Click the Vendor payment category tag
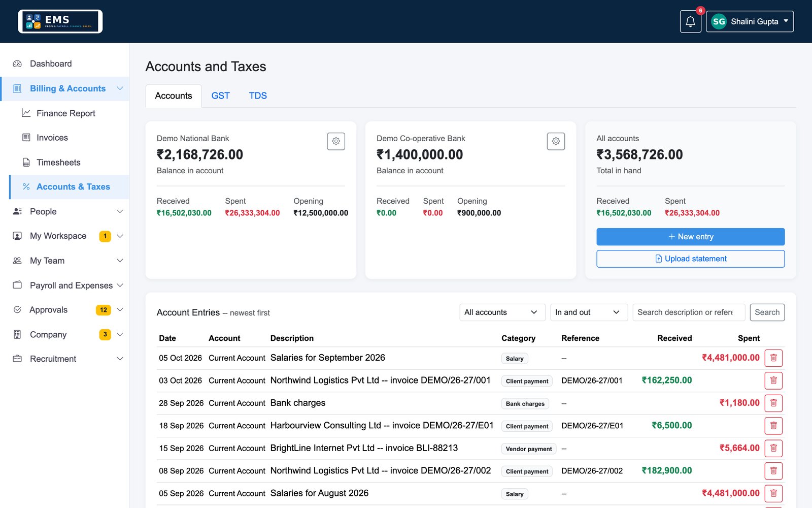This screenshot has width=812, height=508. coord(528,449)
